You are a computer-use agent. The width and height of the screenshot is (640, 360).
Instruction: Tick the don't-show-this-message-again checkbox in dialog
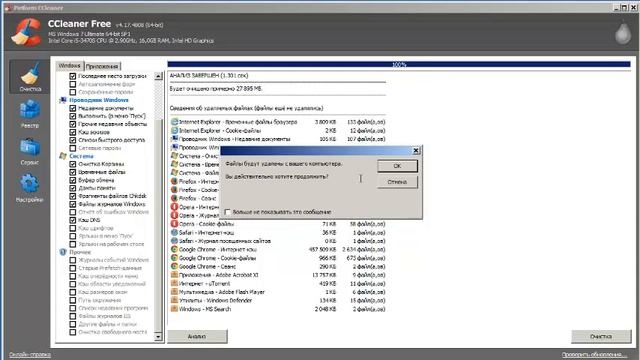click(228, 212)
